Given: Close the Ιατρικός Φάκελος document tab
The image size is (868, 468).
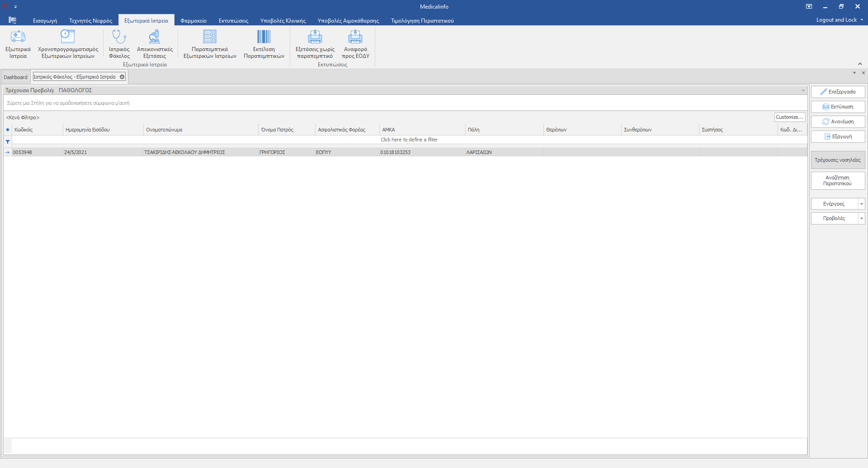Looking at the screenshot, I should click(x=122, y=77).
